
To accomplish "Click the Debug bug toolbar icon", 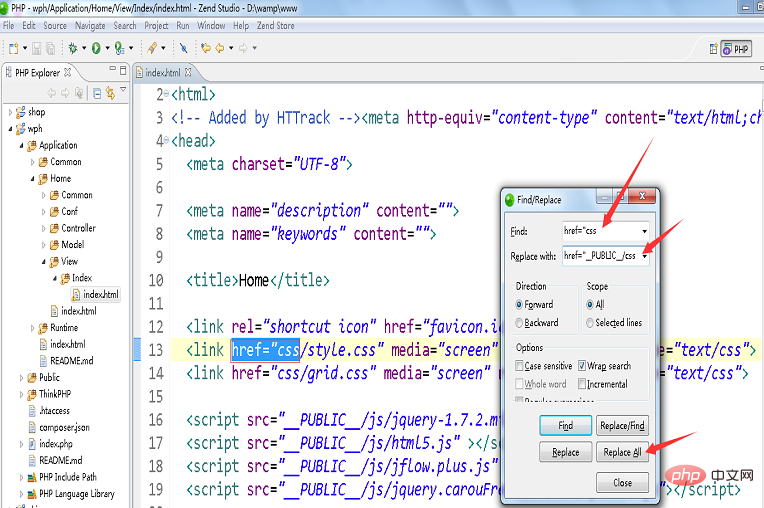I will [x=73, y=48].
